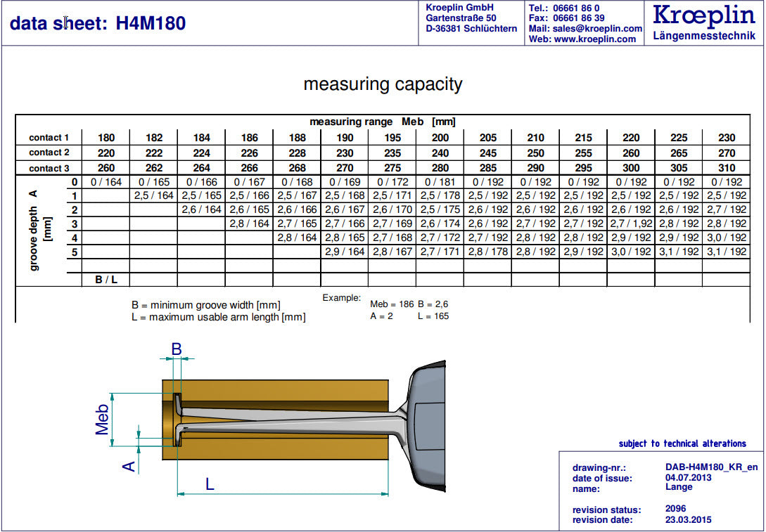Select the table cell reading 0 / 164
Screen dimensions: 766x532
pyautogui.click(x=106, y=183)
